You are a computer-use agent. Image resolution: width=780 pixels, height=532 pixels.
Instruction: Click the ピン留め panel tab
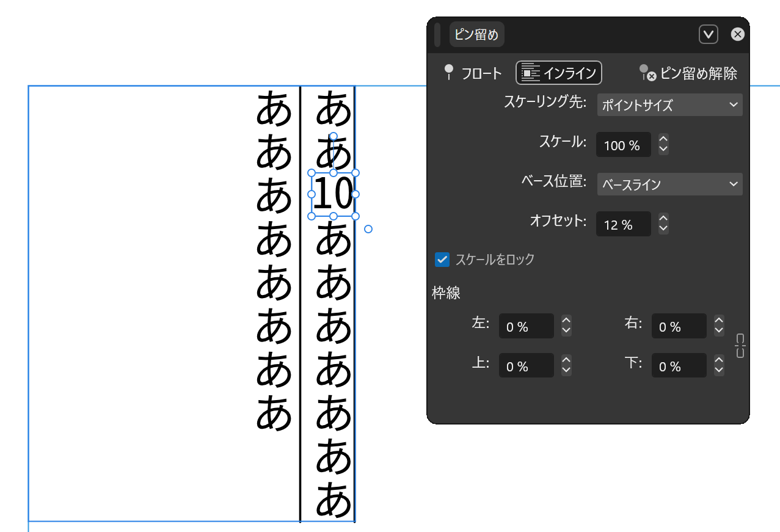click(x=476, y=34)
